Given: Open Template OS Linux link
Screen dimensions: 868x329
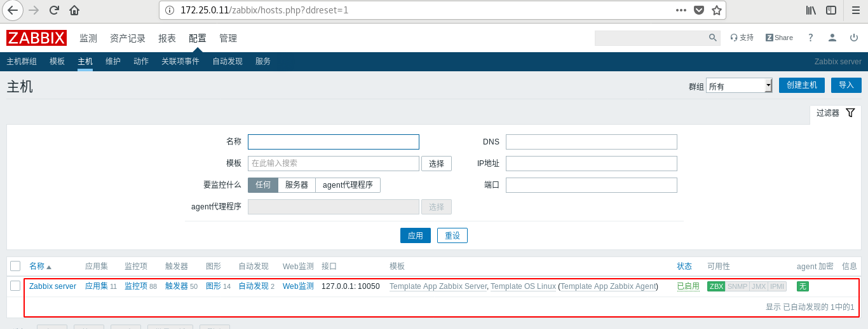Looking at the screenshot, I should (523, 286).
